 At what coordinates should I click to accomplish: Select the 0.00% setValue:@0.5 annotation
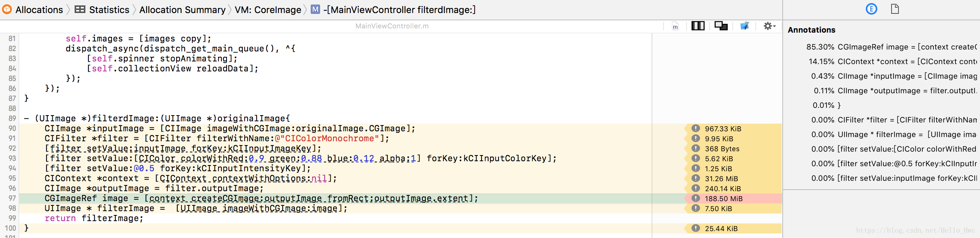point(894,164)
